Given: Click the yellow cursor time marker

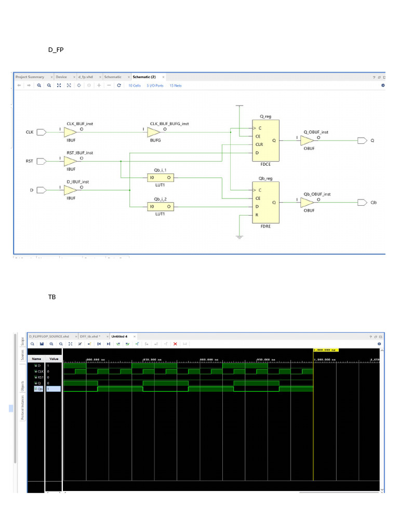Looking at the screenshot, I should (326, 350).
